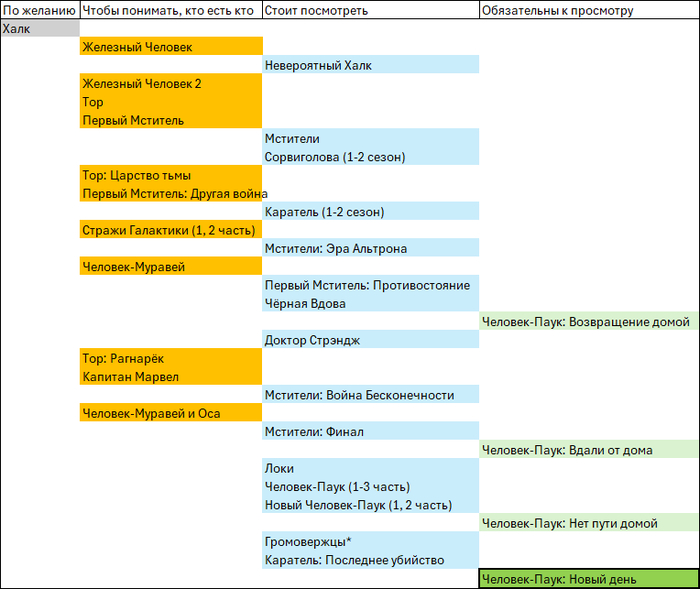Viewport: 700px width, 589px height.
Task: Select the 'Капитан Марвел' cell
Action: click(171, 376)
